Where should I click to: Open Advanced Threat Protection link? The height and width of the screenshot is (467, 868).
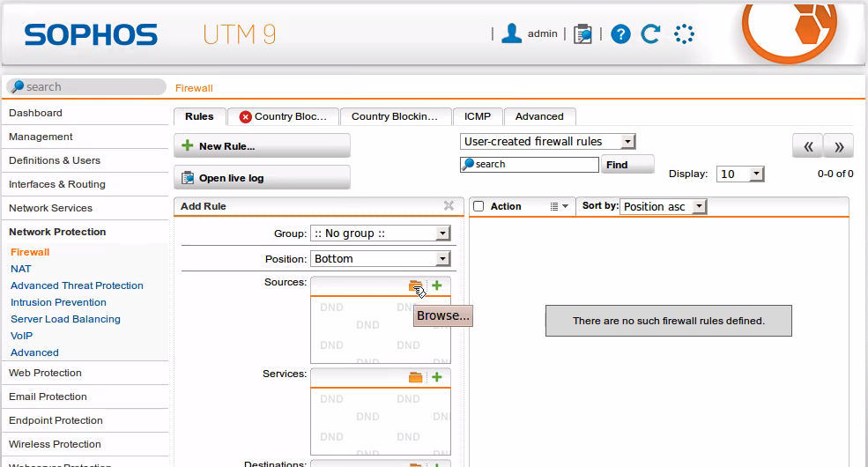click(x=77, y=285)
